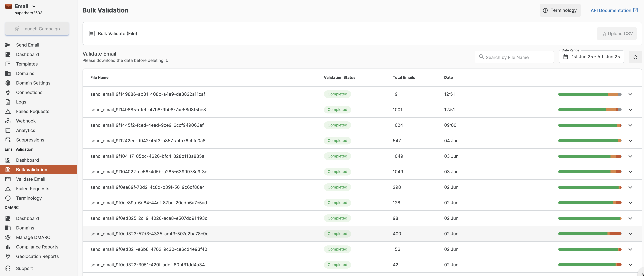Viewport: 644px width, 276px height.
Task: Expand row send_email_9f1445f2-fced-4eed-9ce9-6ccf949063af
Action: pyautogui.click(x=630, y=125)
